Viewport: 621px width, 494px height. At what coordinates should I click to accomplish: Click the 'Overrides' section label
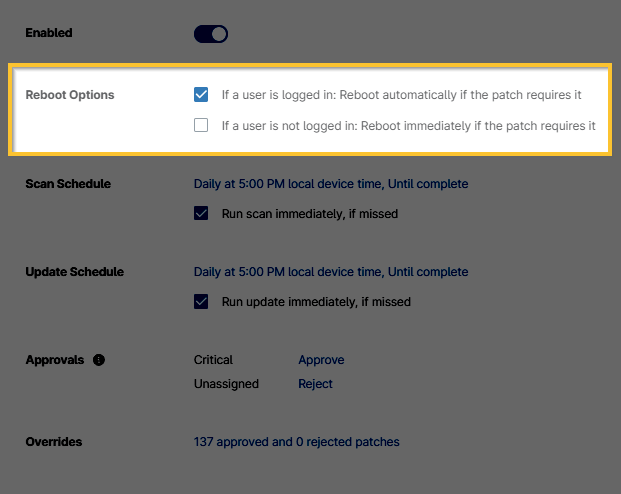(54, 441)
